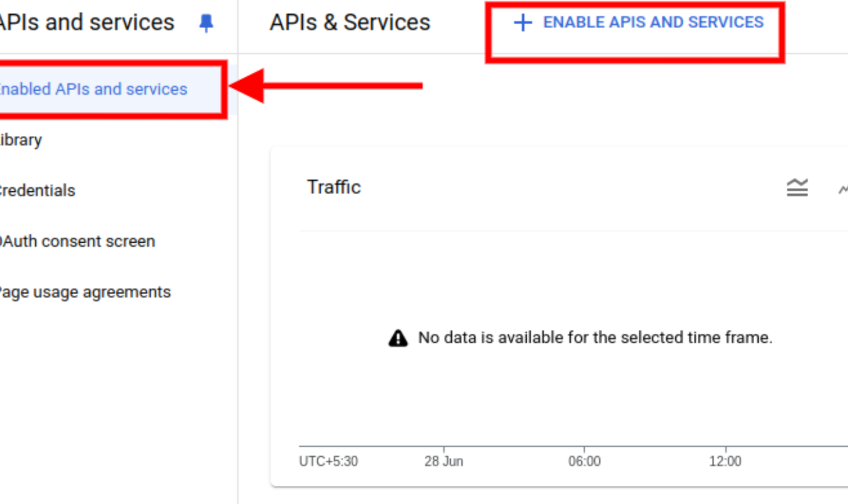Viewport: 848px width, 504px height.
Task: Open OAuth consent screen page
Action: 77,241
